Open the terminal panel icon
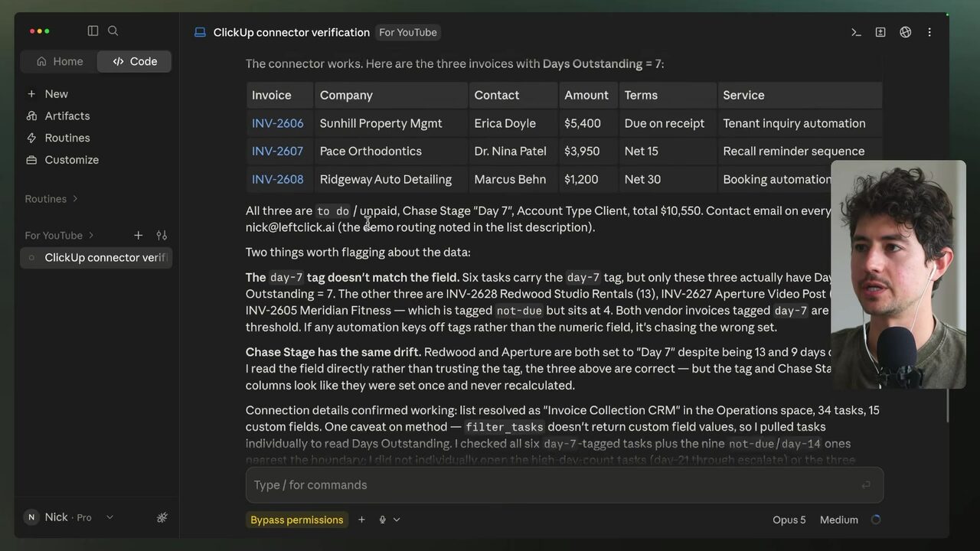The height and width of the screenshot is (551, 980). pyautogui.click(x=856, y=32)
